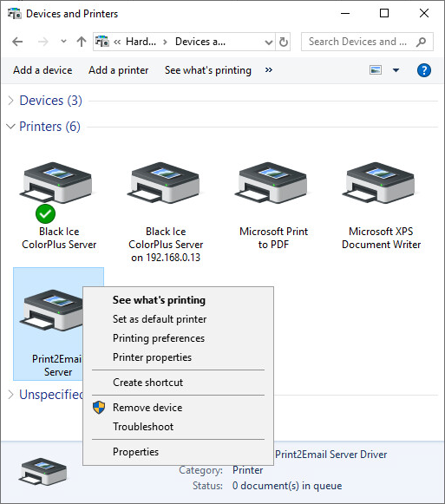Viewport: 445px width, 504px height.
Task: Minimize the Devices and Printers window
Action: click(345, 14)
